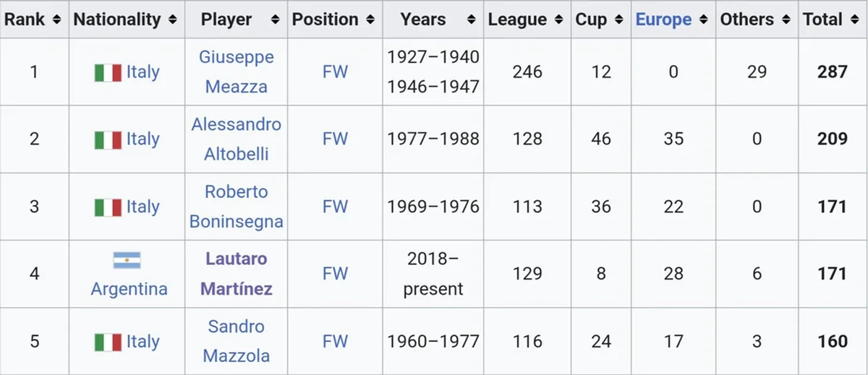Open Sandro Mazzola player page

click(236, 341)
